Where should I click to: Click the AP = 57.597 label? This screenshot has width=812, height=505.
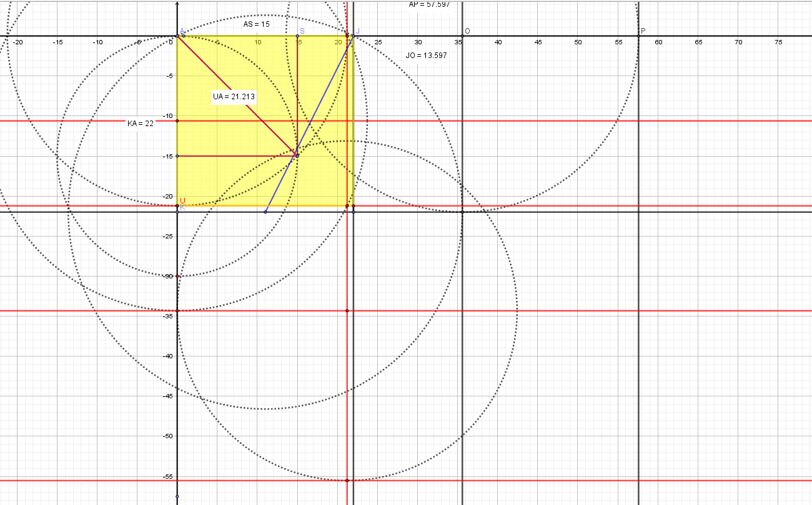(x=428, y=4)
